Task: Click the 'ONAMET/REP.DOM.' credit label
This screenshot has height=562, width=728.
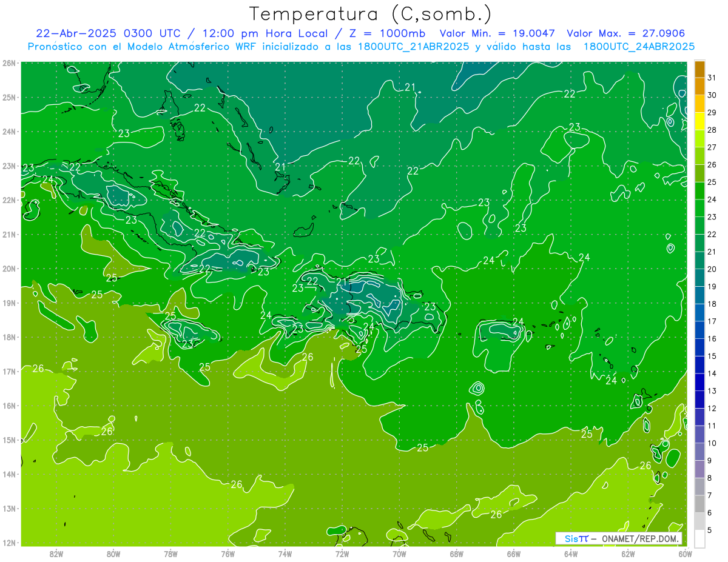Action: coord(639,538)
